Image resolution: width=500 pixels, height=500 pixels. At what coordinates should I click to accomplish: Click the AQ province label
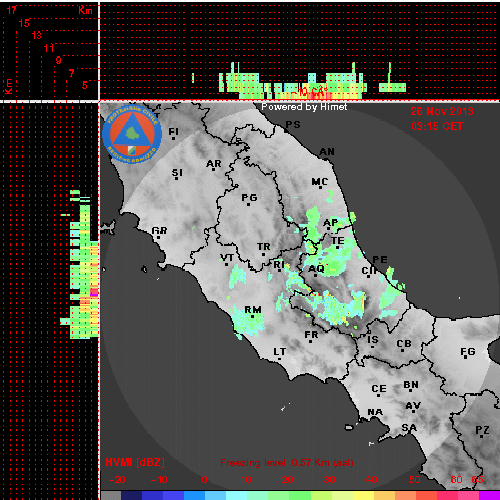[316, 269]
